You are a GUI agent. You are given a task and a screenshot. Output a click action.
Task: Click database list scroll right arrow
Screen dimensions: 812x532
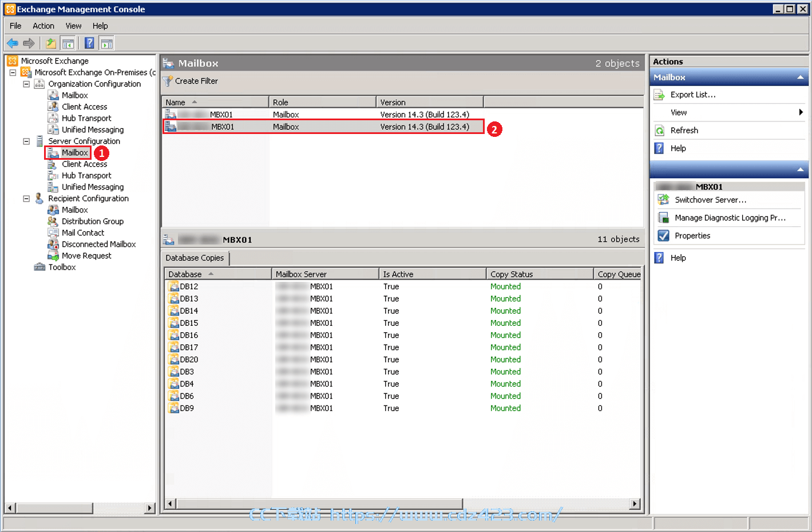(x=635, y=504)
